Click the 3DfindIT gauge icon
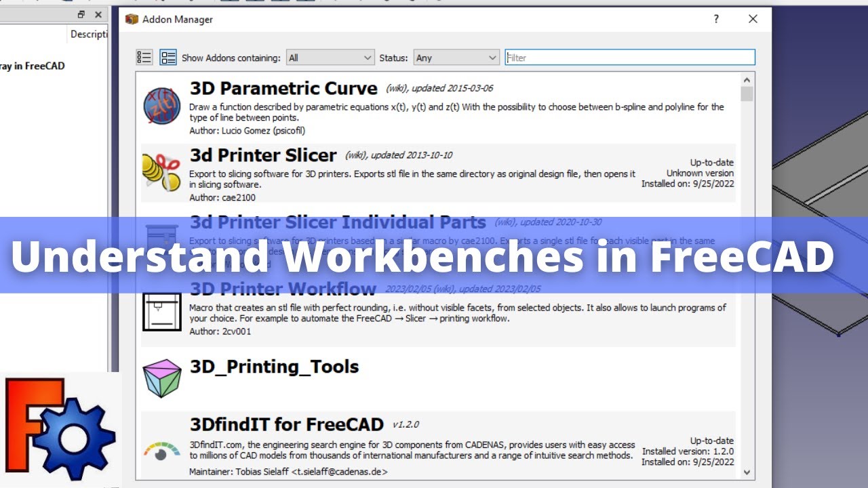Viewport: 868px width, 488px height. point(161,451)
